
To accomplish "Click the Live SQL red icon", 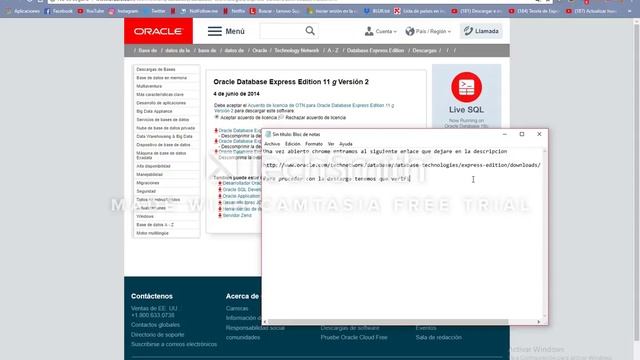I will pyautogui.click(x=466, y=87).
